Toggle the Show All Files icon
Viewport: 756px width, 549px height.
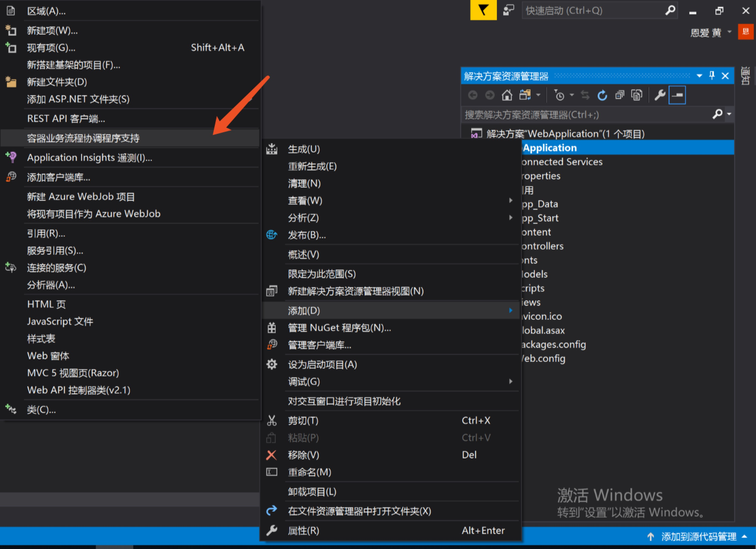point(637,95)
